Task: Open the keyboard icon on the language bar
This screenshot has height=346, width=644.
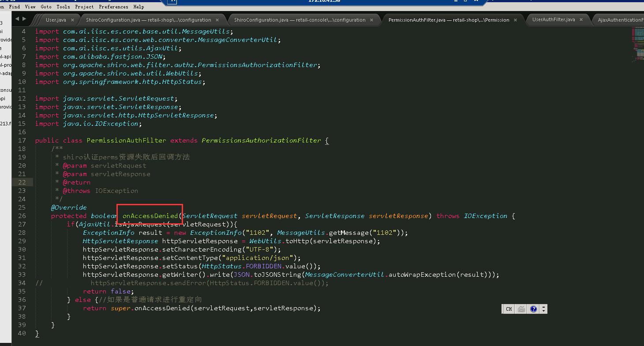Action: pos(521,309)
